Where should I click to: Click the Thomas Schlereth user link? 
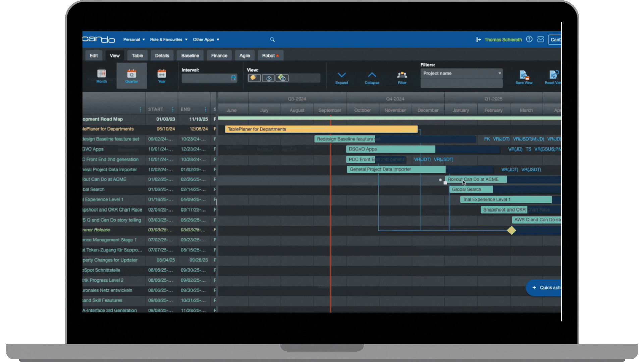tap(503, 40)
